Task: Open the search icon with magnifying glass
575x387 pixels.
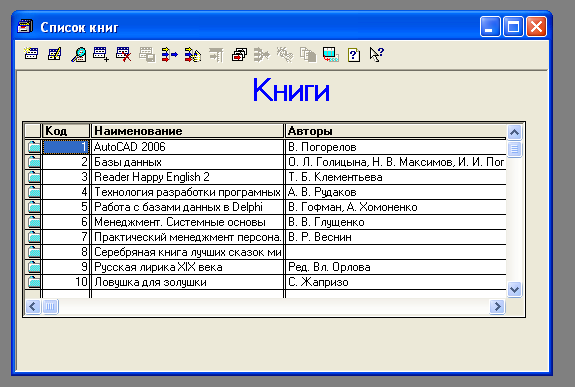Action: coord(78,54)
